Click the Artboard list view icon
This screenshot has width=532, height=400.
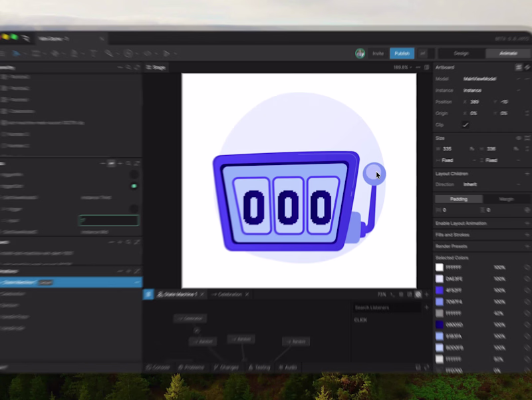[519, 67]
